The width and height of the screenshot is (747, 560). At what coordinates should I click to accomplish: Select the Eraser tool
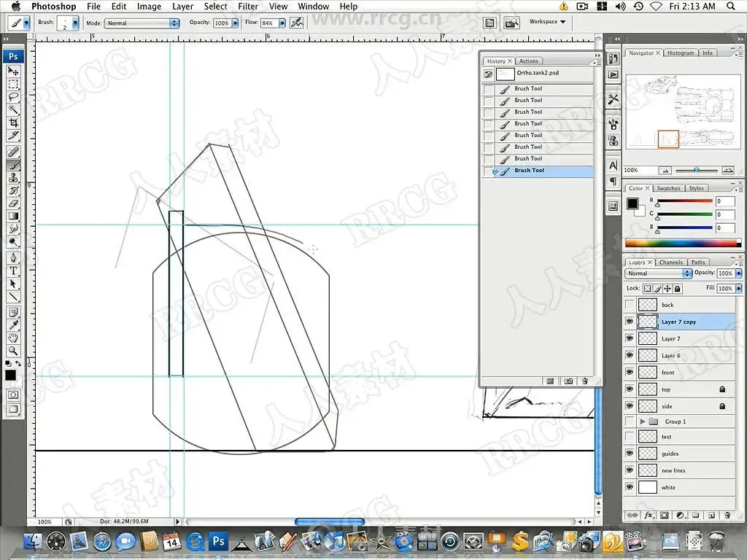point(13,204)
